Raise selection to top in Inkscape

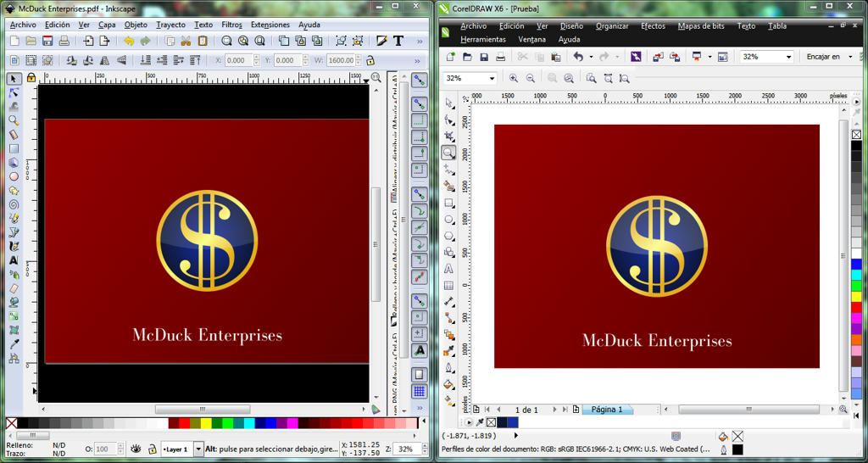tap(195, 60)
